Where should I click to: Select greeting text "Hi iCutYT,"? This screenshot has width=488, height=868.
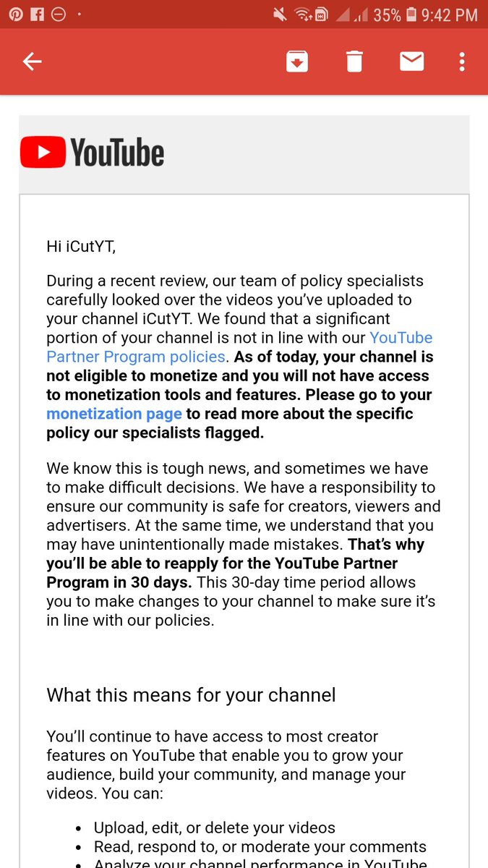(81, 246)
